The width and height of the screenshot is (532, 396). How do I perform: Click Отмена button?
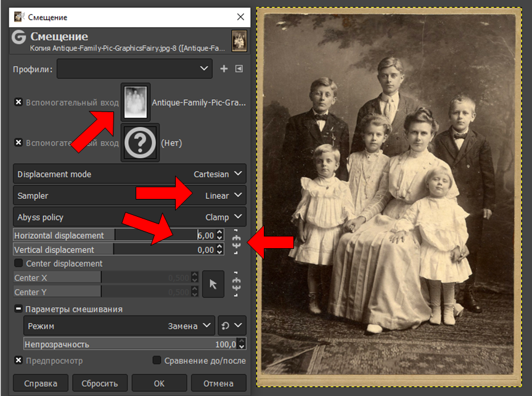tap(218, 383)
